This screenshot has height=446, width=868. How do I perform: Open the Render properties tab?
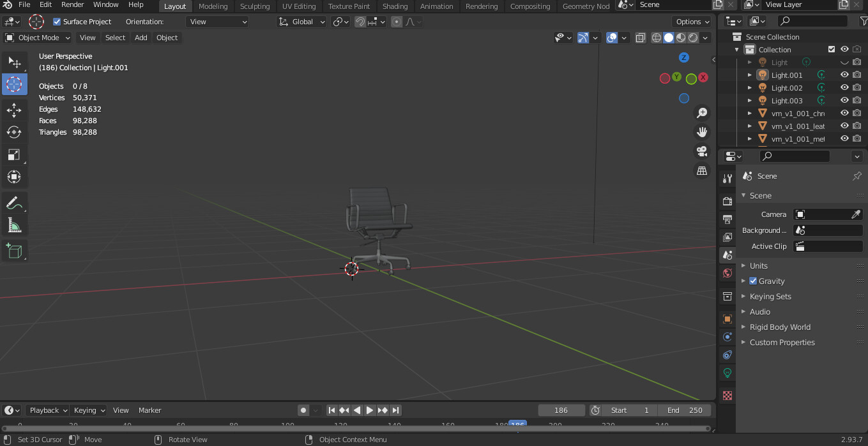click(x=727, y=202)
